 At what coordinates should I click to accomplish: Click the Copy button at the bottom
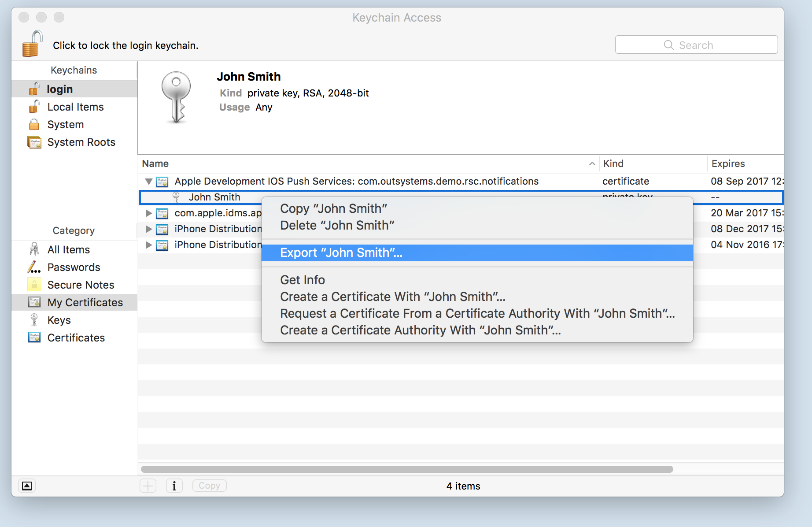click(209, 485)
